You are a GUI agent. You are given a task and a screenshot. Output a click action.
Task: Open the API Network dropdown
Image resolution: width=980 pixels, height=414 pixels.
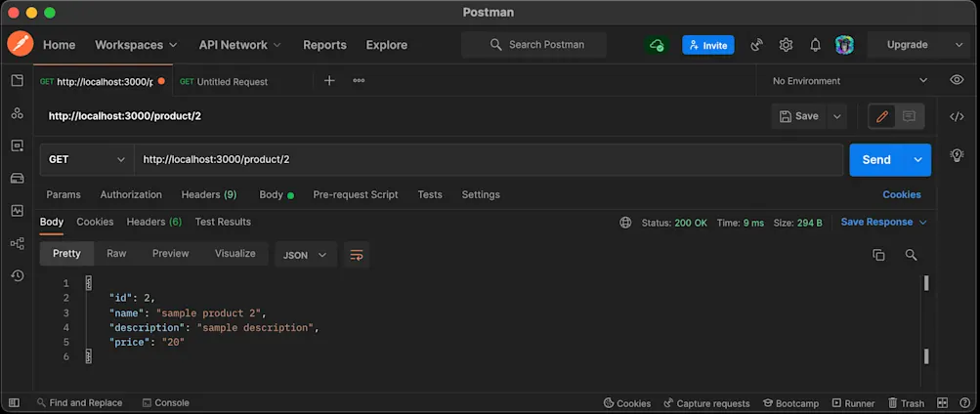coord(240,45)
